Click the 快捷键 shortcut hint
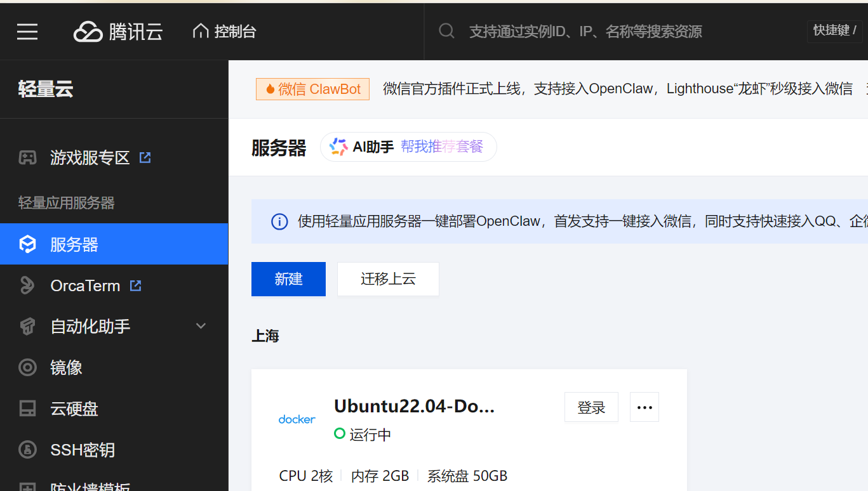The image size is (868, 491). (x=834, y=30)
